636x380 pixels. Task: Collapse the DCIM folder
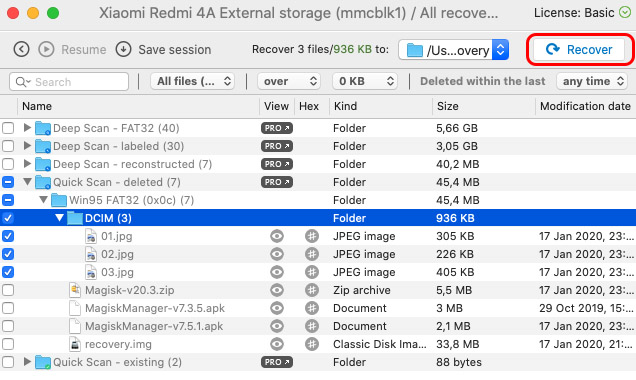coord(60,218)
